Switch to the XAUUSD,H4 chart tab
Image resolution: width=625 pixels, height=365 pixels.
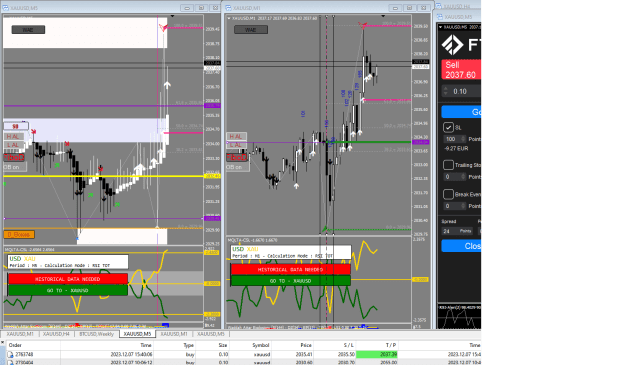pos(56,334)
